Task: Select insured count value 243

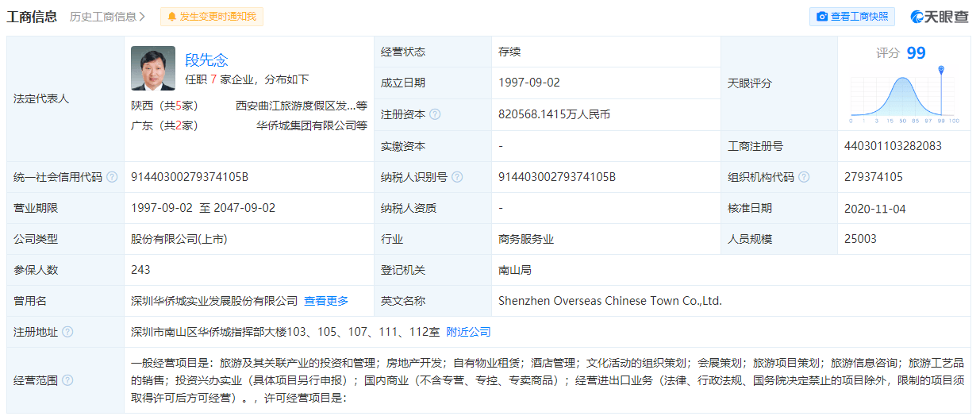Action: [140, 270]
